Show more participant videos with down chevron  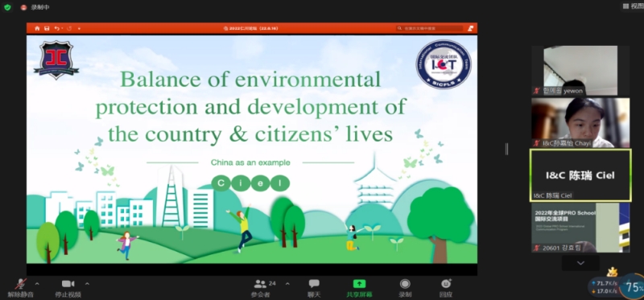click(580, 263)
